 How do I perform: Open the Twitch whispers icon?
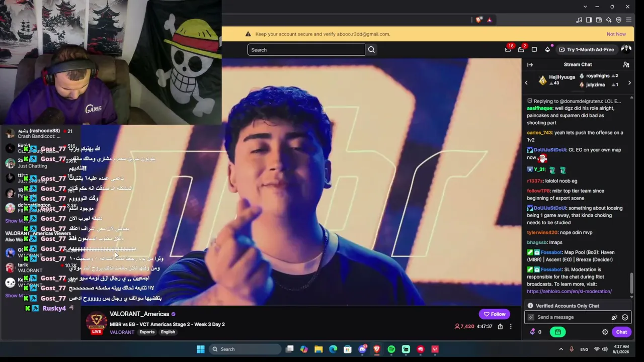534,50
